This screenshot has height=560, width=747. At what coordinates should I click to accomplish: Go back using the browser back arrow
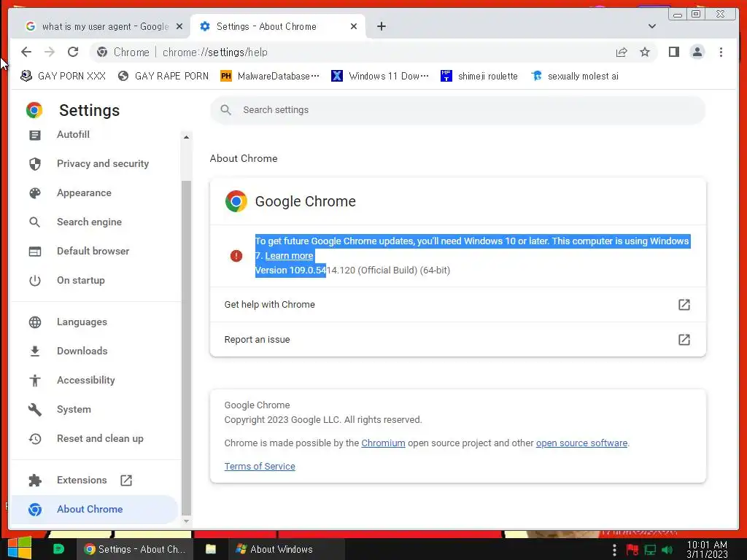[26, 52]
